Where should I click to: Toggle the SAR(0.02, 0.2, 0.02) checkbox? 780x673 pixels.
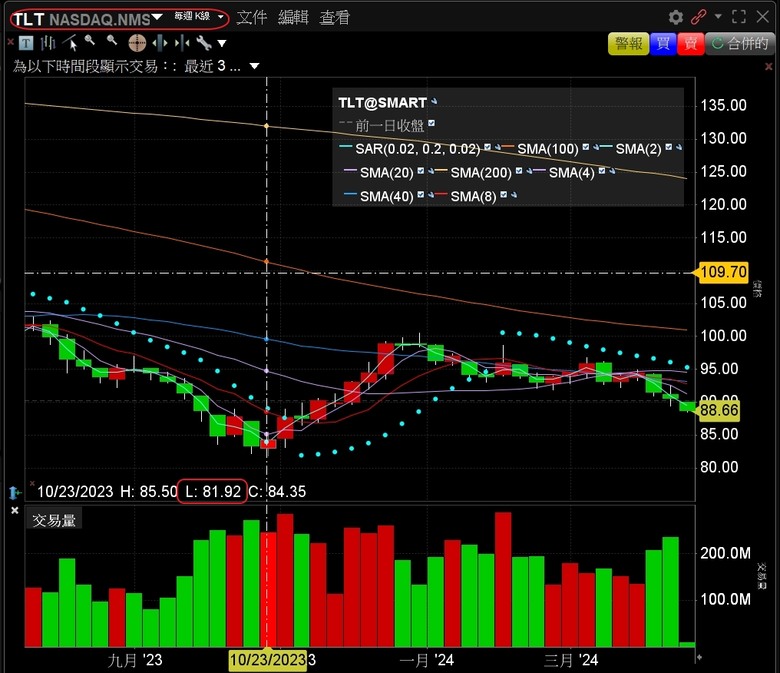488,147
